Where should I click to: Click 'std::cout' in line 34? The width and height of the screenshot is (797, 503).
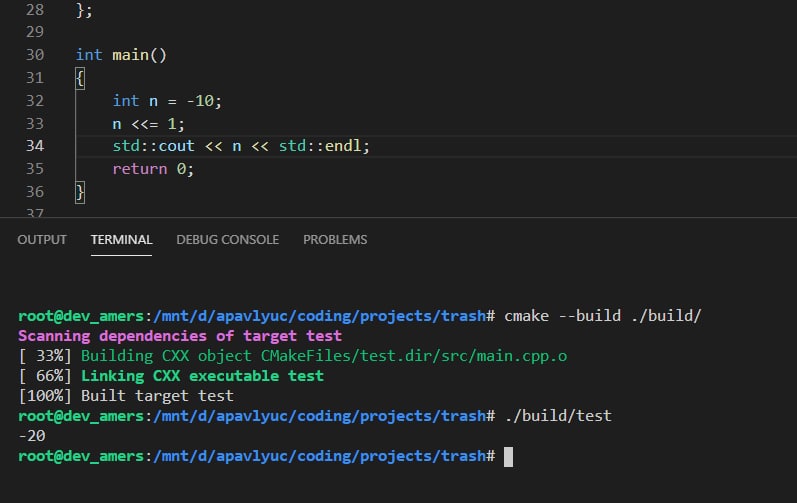pyautogui.click(x=154, y=146)
